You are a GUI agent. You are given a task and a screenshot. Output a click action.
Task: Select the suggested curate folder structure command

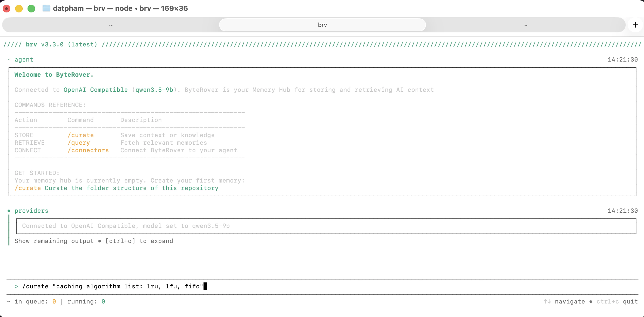click(116, 188)
